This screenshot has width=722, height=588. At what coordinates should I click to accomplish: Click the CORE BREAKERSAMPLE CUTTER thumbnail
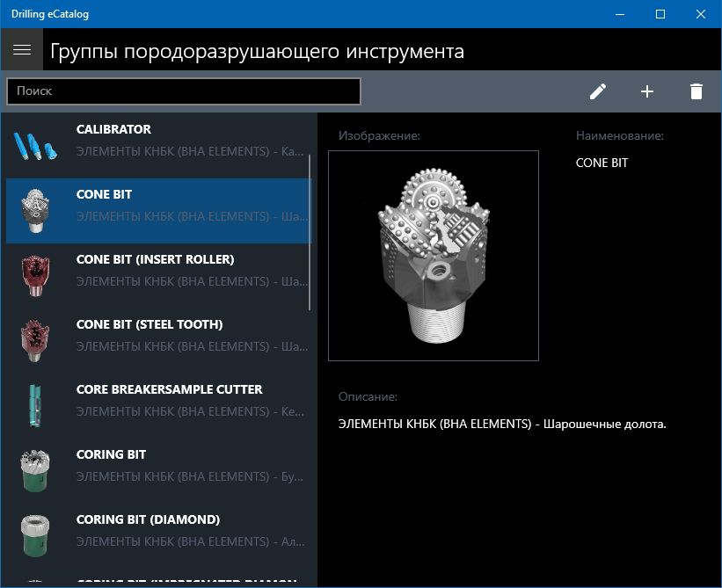[35, 406]
